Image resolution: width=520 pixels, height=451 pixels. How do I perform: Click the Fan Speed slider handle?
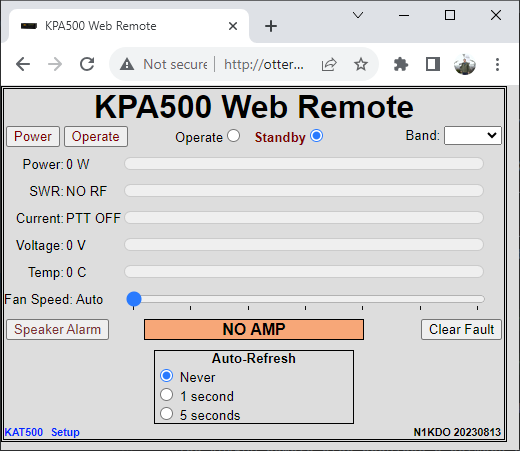point(134,299)
